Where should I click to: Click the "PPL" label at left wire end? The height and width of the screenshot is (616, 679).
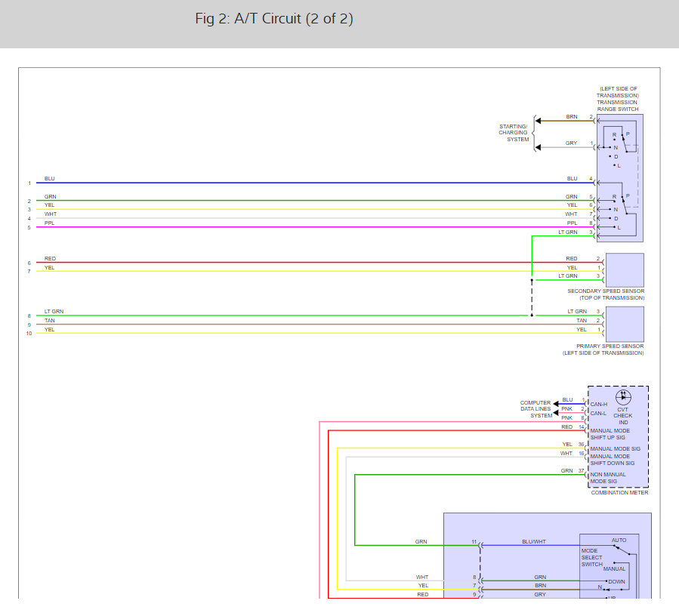pos(49,223)
